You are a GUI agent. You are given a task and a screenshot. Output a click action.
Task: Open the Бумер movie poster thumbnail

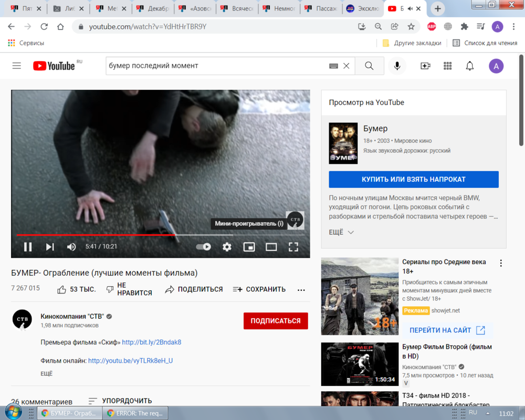343,143
